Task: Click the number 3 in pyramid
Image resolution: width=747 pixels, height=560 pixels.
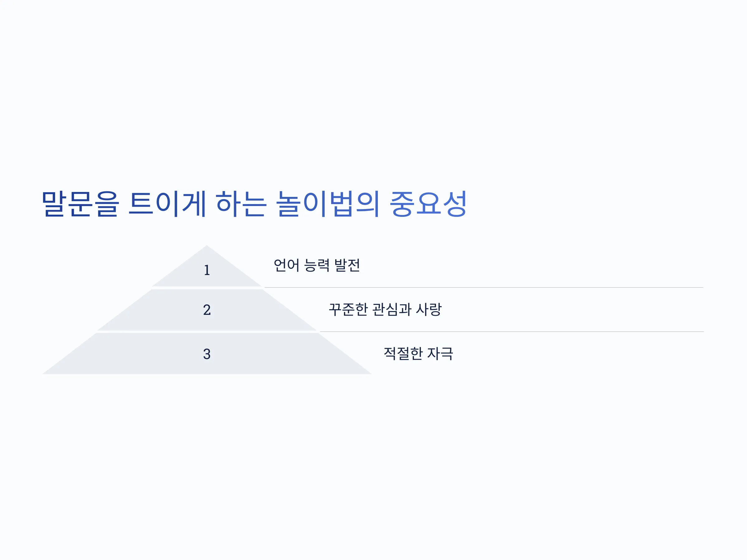Action: click(207, 354)
